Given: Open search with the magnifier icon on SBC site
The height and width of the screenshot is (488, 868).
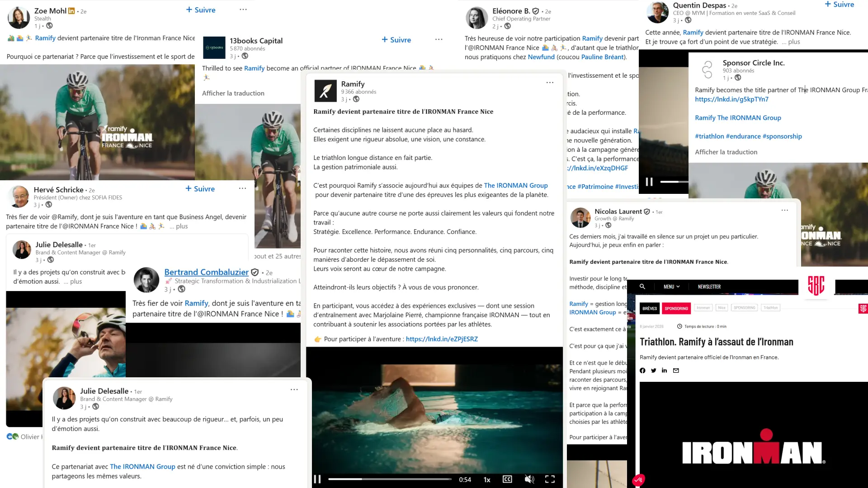Looking at the screenshot, I should tap(642, 286).
